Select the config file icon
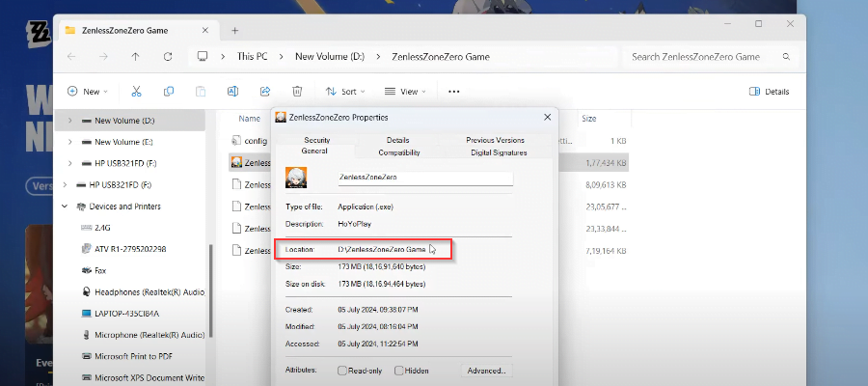 (236, 141)
